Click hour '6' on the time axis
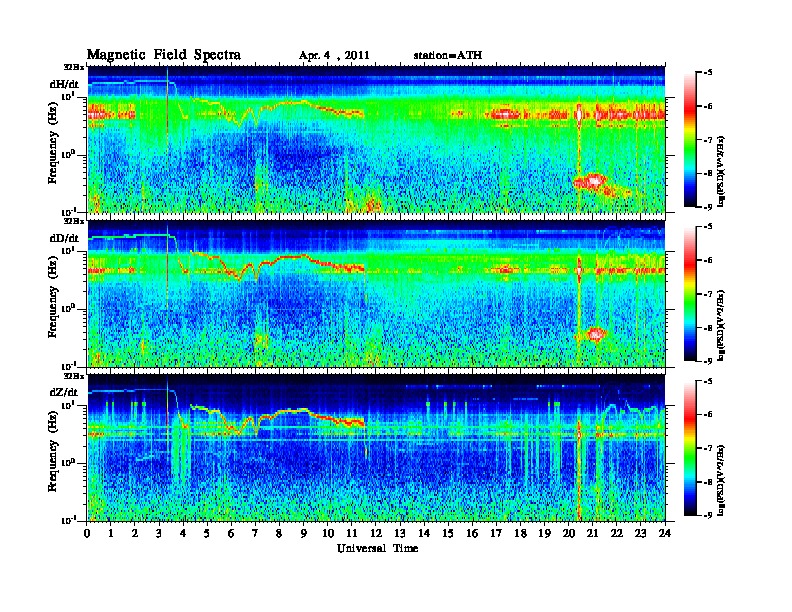Viewport: 792px width, 612px height. [x=231, y=534]
